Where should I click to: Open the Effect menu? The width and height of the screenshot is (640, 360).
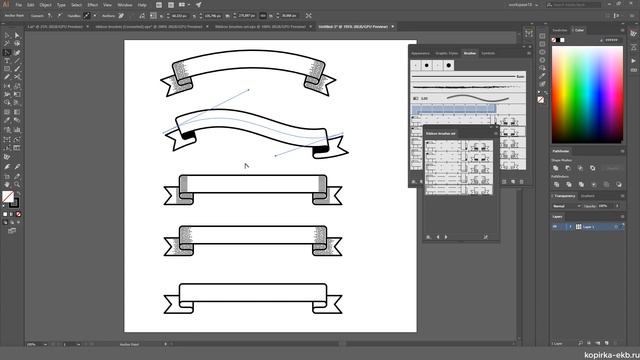click(93, 5)
